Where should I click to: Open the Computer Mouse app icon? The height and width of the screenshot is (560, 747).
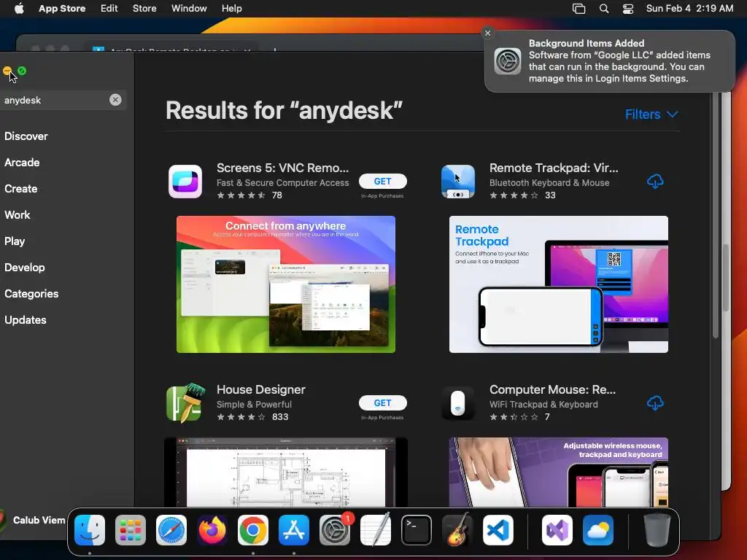point(458,402)
